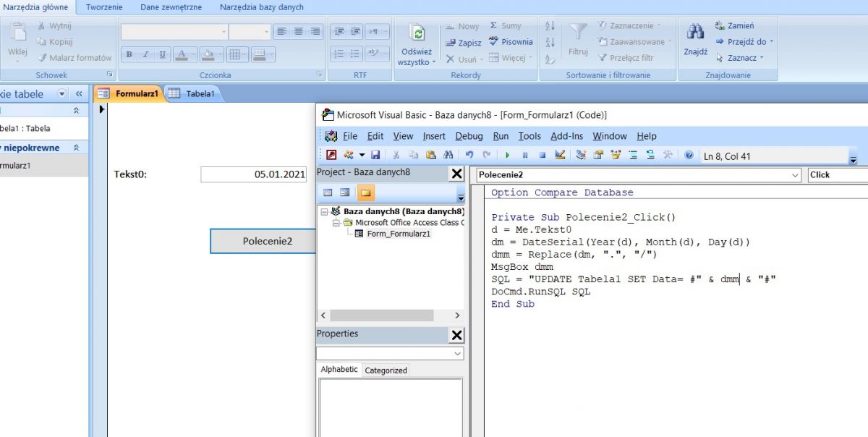
Task: Collapse the Baza danych8 project node
Action: (324, 212)
